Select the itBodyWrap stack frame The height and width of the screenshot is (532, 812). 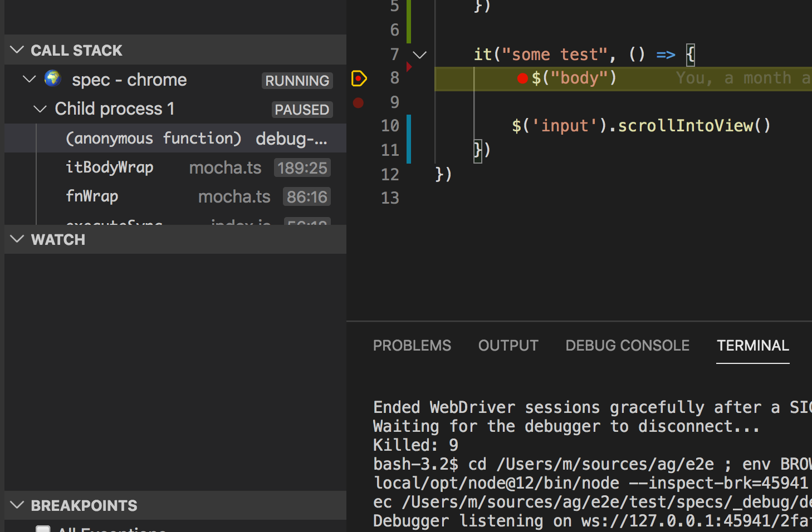175,168
